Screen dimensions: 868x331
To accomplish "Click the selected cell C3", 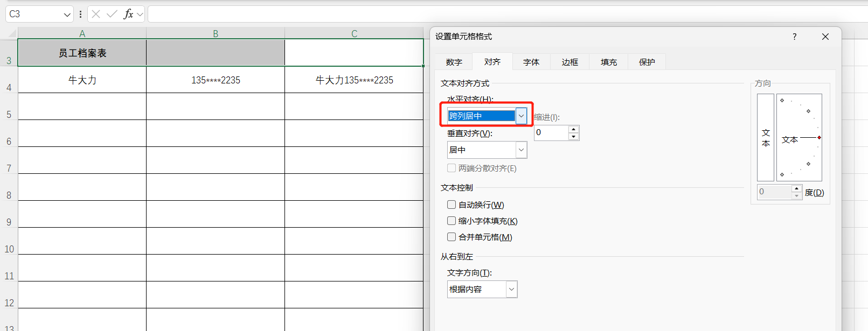I will click(354, 53).
